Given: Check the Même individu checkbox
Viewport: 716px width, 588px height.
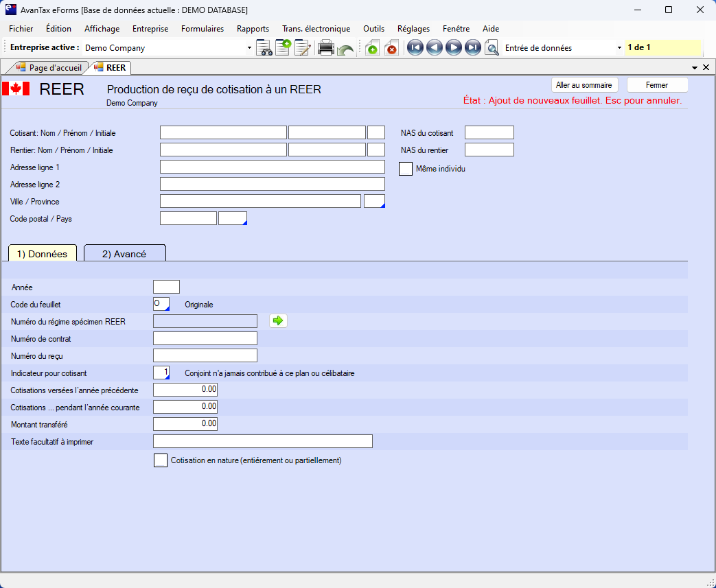Looking at the screenshot, I should point(406,168).
